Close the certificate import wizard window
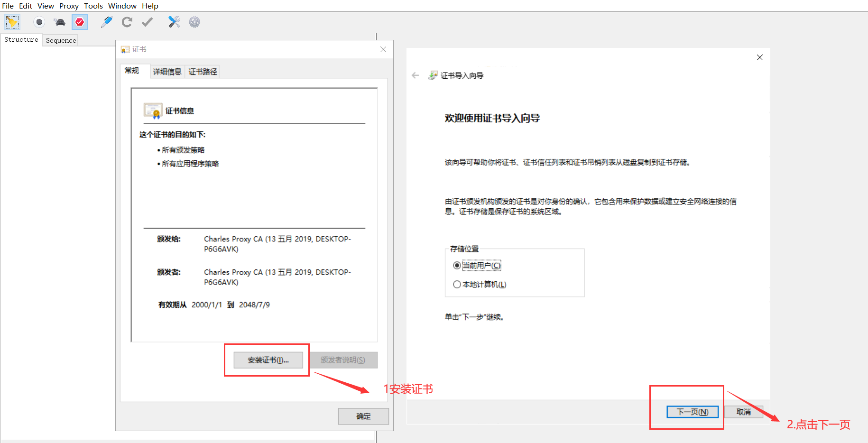The height and width of the screenshot is (443, 868). (760, 57)
